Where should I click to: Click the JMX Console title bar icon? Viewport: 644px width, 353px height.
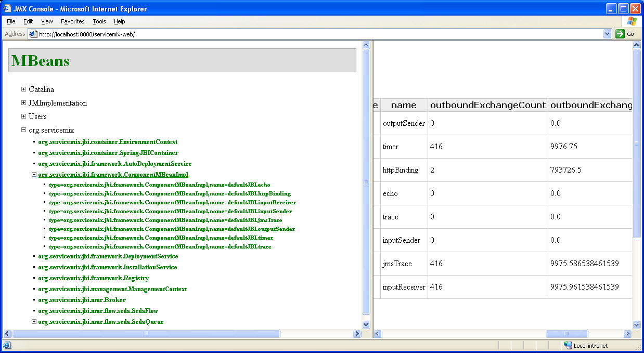(x=7, y=9)
